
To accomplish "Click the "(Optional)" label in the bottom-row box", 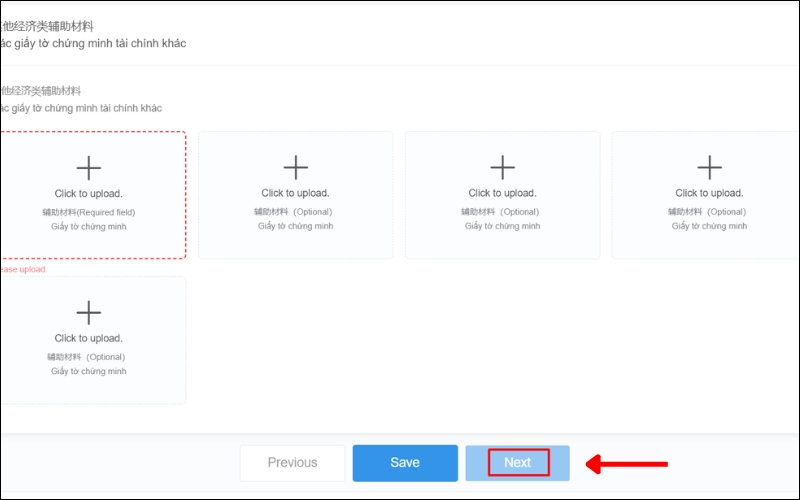I will (105, 357).
